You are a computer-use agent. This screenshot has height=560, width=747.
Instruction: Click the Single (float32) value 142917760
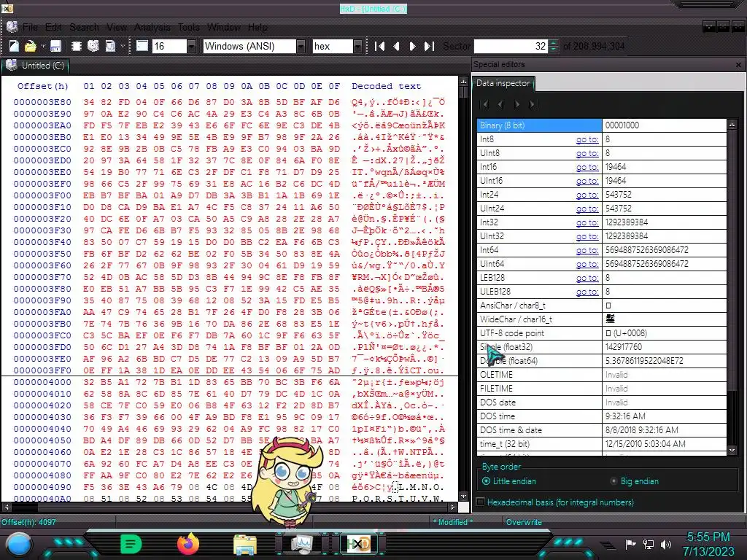click(623, 346)
